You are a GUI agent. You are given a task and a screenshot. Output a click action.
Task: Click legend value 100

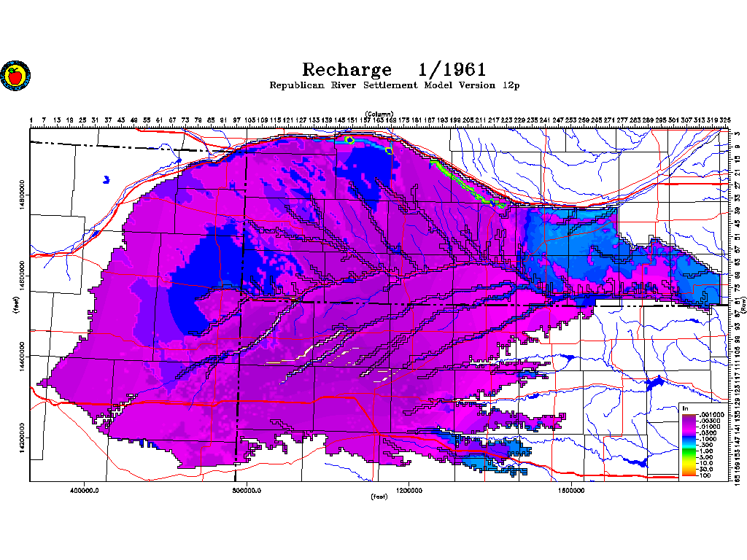point(705,475)
